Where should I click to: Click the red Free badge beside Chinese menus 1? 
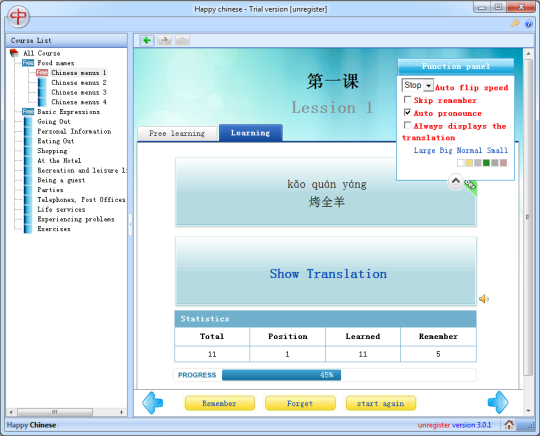(42, 73)
